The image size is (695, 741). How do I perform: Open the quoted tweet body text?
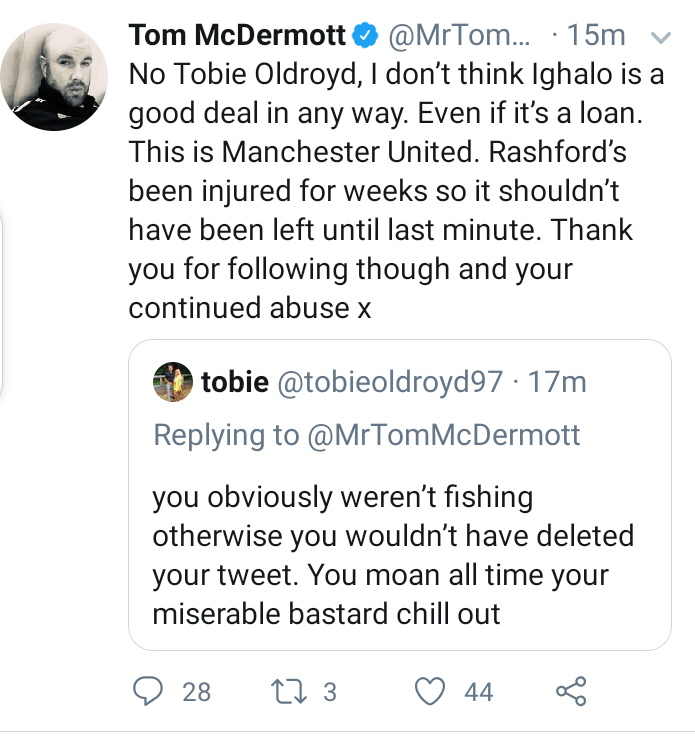point(393,554)
